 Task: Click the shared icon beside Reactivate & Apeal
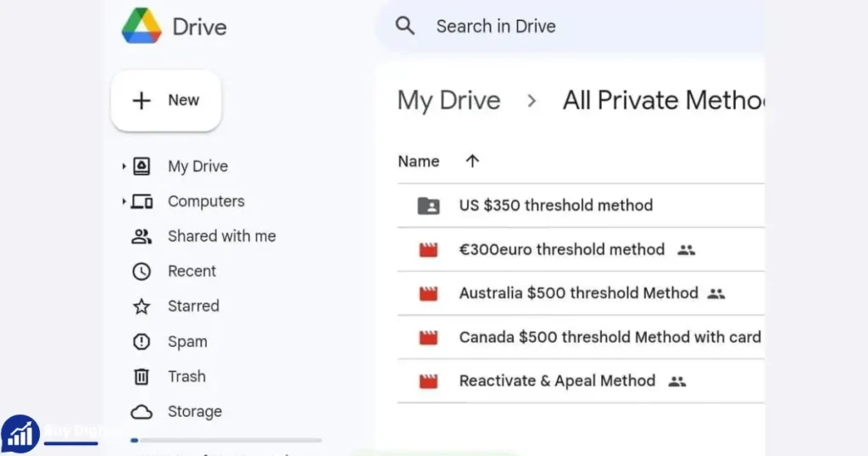pos(677,381)
